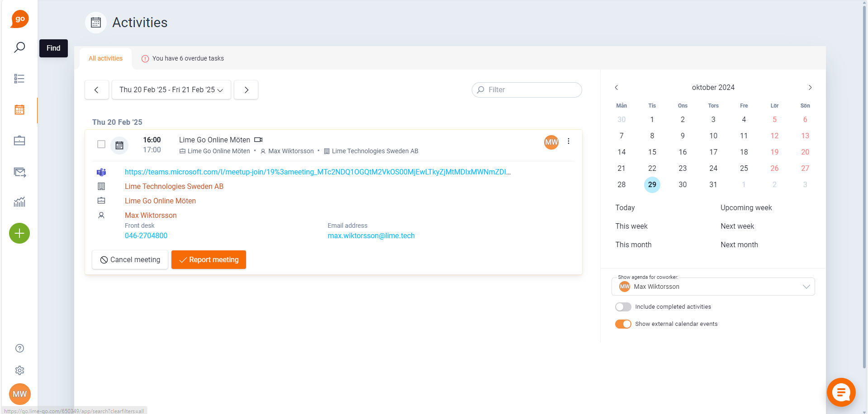
Task: Open the meeting three-dot options menu
Action: point(569,141)
